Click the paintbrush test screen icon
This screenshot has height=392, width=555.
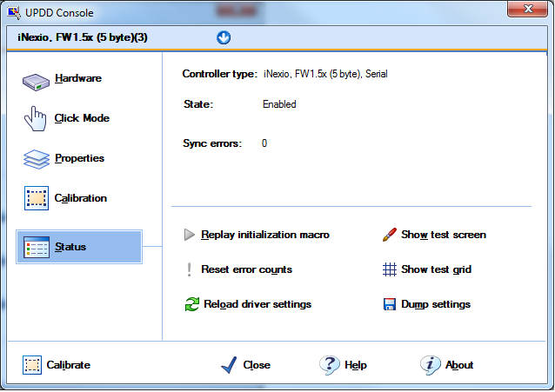pos(390,235)
